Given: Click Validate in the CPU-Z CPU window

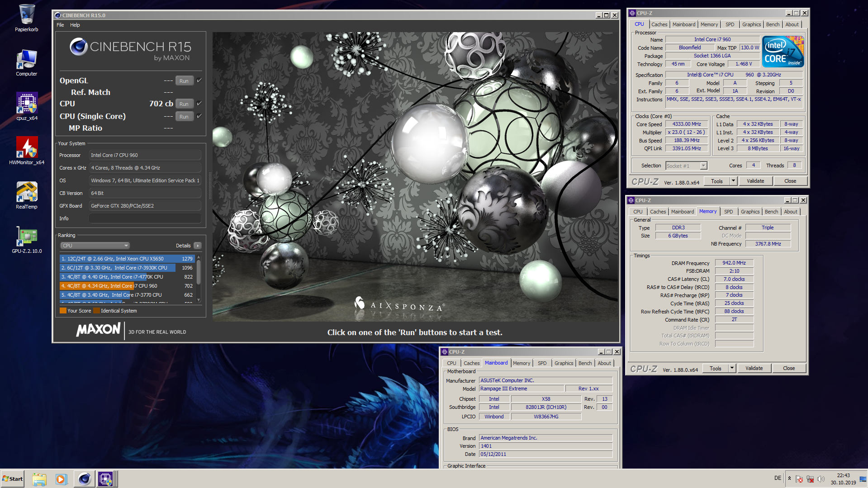Looking at the screenshot, I should pos(755,181).
